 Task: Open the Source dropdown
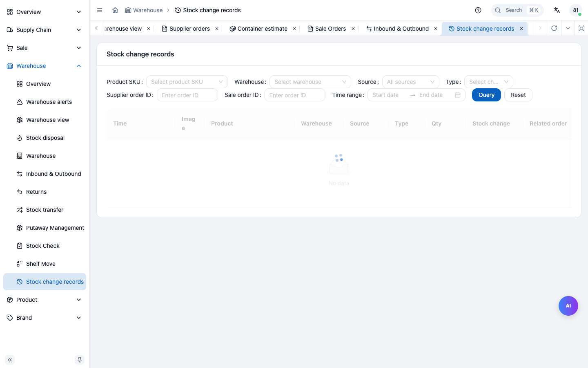click(x=411, y=82)
